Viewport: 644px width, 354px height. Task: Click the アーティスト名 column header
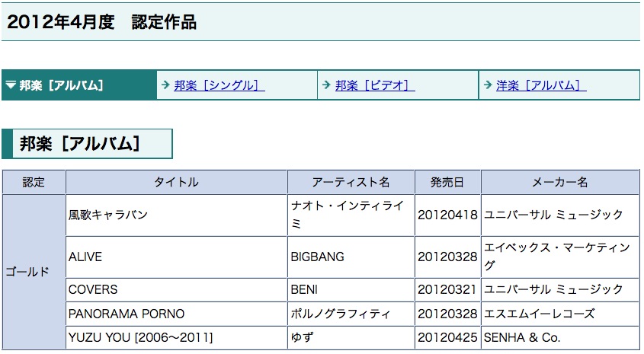click(x=351, y=182)
